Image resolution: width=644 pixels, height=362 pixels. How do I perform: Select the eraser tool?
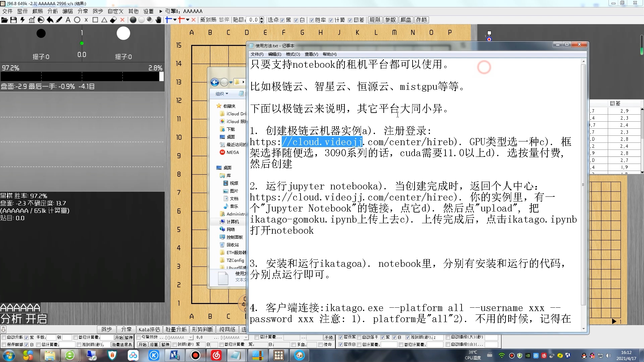coord(113,20)
